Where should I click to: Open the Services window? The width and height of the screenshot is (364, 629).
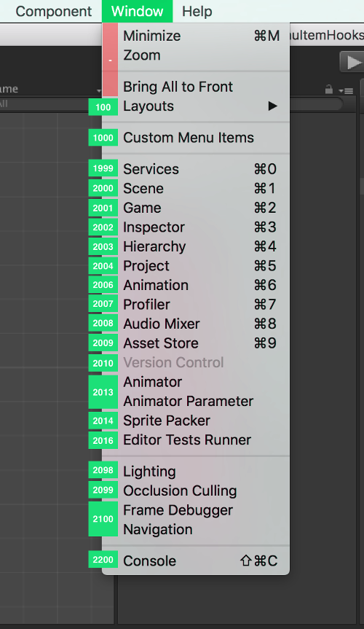[196, 169]
